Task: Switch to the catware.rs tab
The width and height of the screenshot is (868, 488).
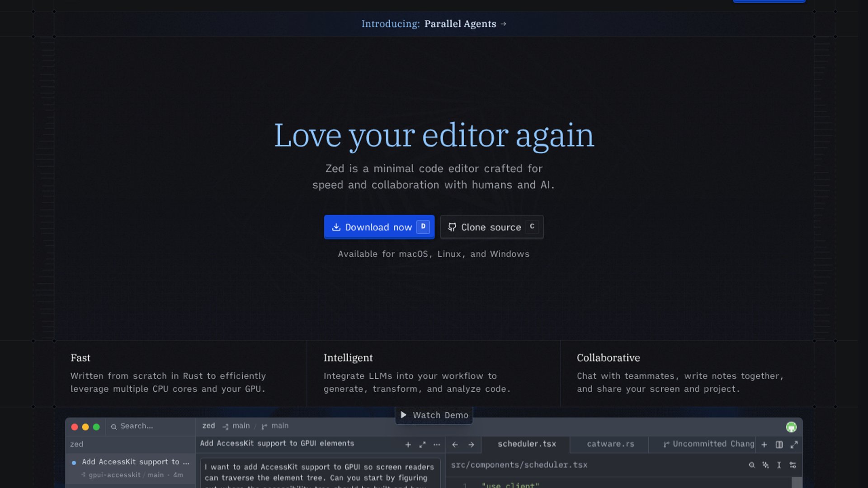Action: [610, 444]
